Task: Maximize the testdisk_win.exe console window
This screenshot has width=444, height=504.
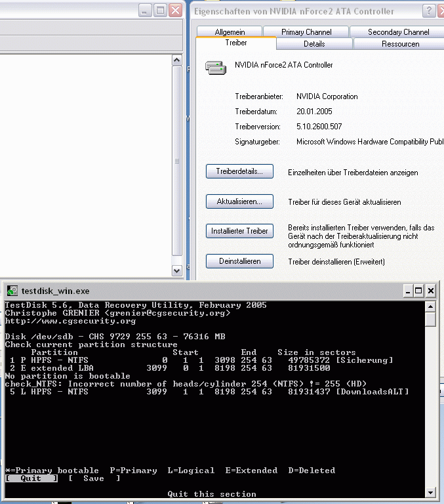Action: (418, 291)
